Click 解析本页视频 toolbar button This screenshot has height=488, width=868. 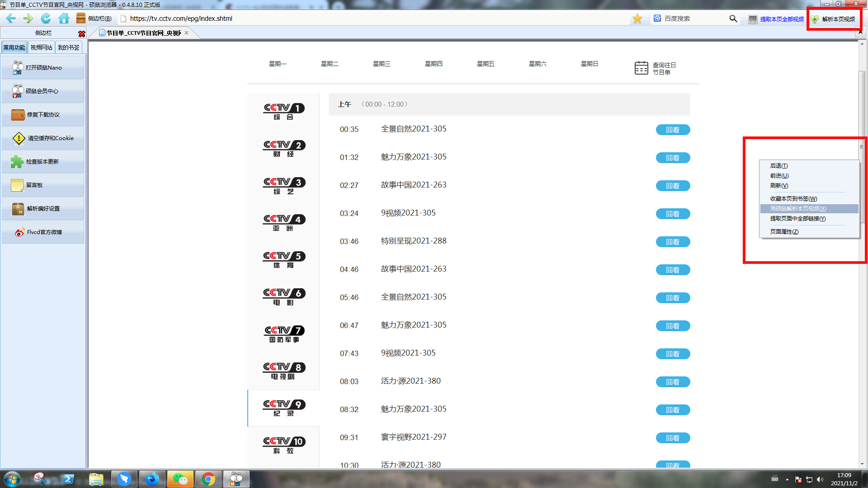(x=833, y=19)
